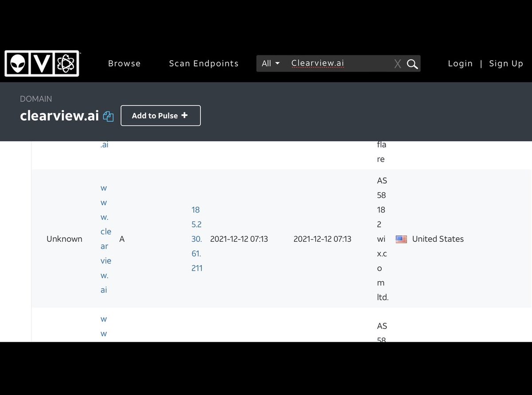The width and height of the screenshot is (532, 395).
Task: Click the bottom row www hostname link
Action: click(104, 326)
